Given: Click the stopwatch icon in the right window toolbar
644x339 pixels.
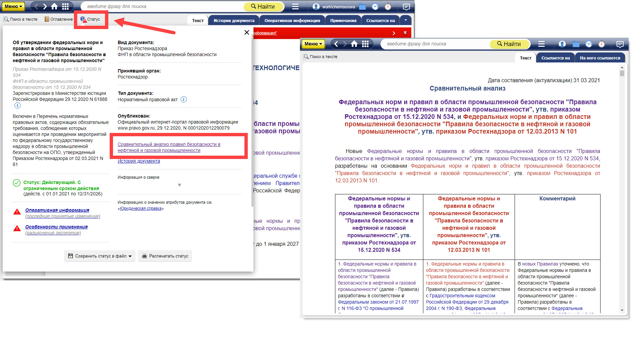Looking at the screenshot, I should 602,44.
